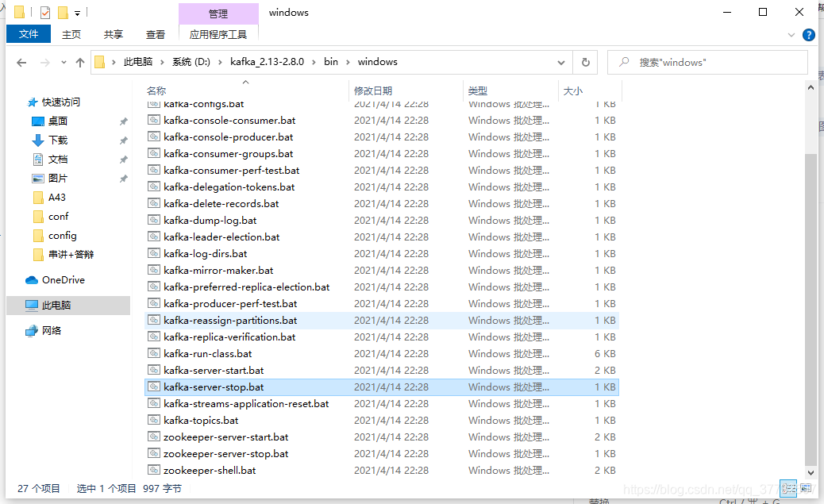Expand address bar history dropdown
This screenshot has width=824, height=504.
click(x=560, y=63)
